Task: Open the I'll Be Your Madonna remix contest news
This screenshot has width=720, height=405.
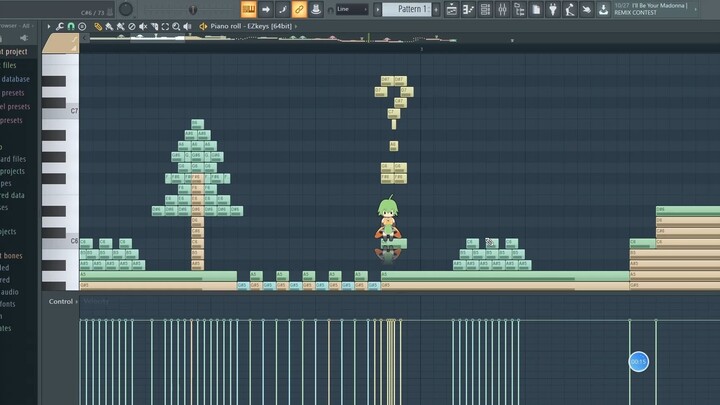Action: pyautogui.click(x=651, y=9)
